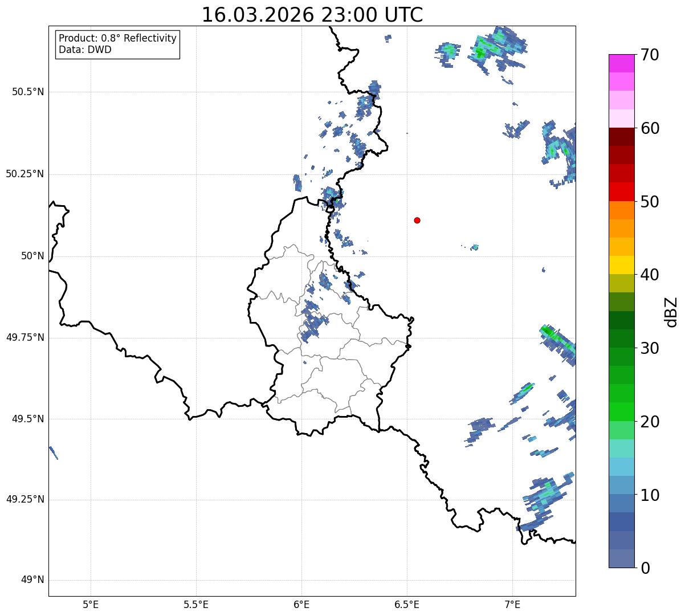Click the 49°N latitude label

point(32,580)
